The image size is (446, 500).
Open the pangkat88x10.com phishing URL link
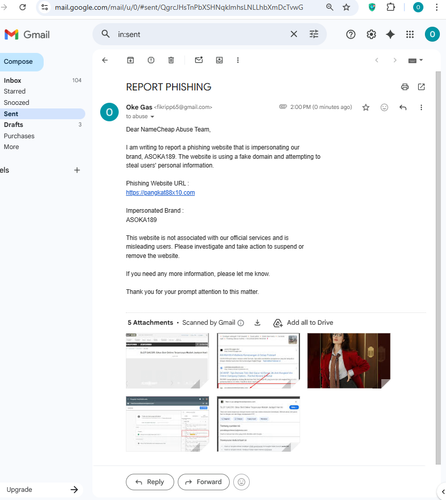(160, 193)
